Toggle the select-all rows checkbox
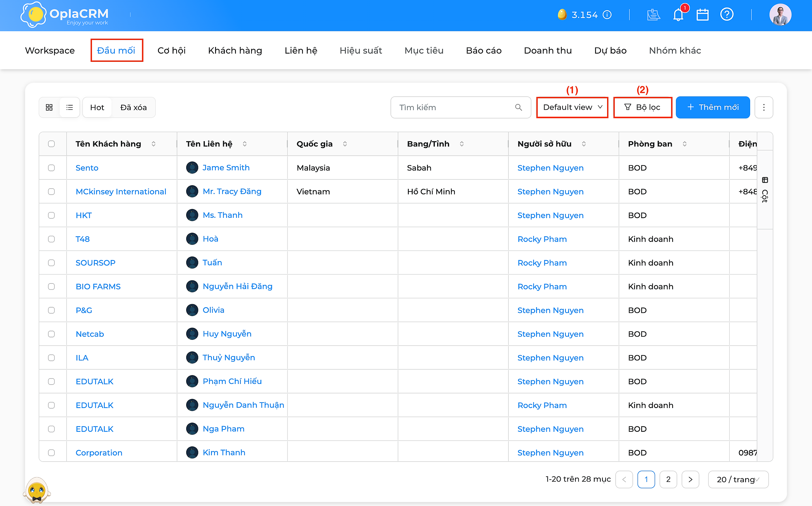 coord(51,144)
